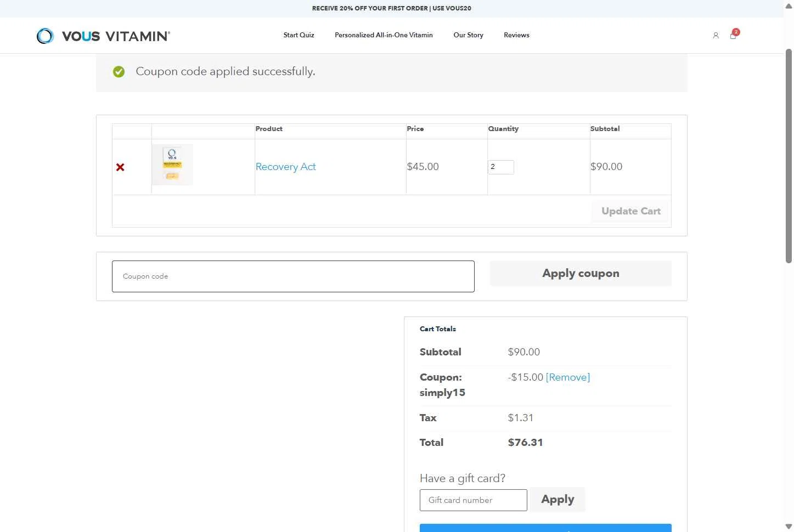Click the page vertical scrollbar
The width and height of the screenshot is (794, 532).
[789, 156]
